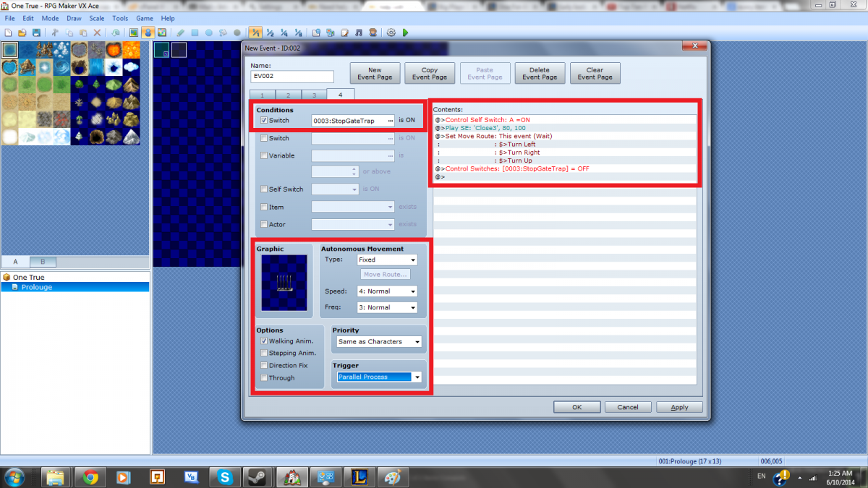Viewport: 868px width, 488px height.
Task: Click the Undo toolbar icon
Action: 116,33
